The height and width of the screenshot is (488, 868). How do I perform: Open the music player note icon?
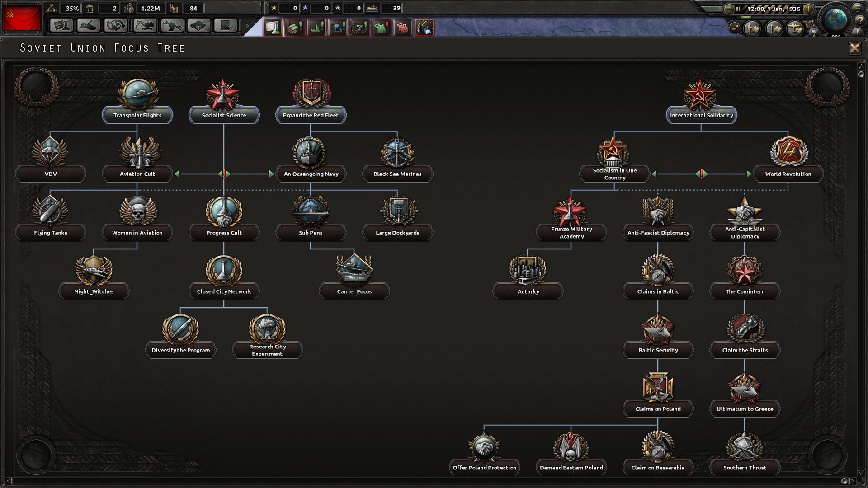click(734, 28)
